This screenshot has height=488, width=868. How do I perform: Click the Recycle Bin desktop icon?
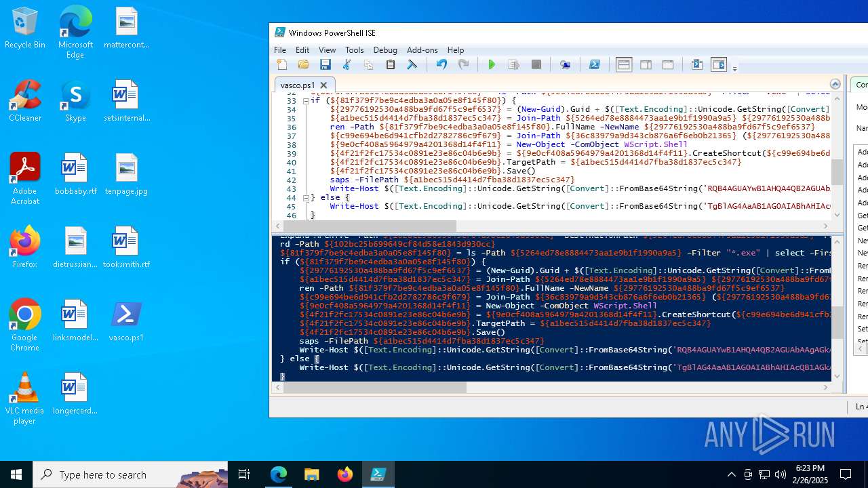pos(24,28)
